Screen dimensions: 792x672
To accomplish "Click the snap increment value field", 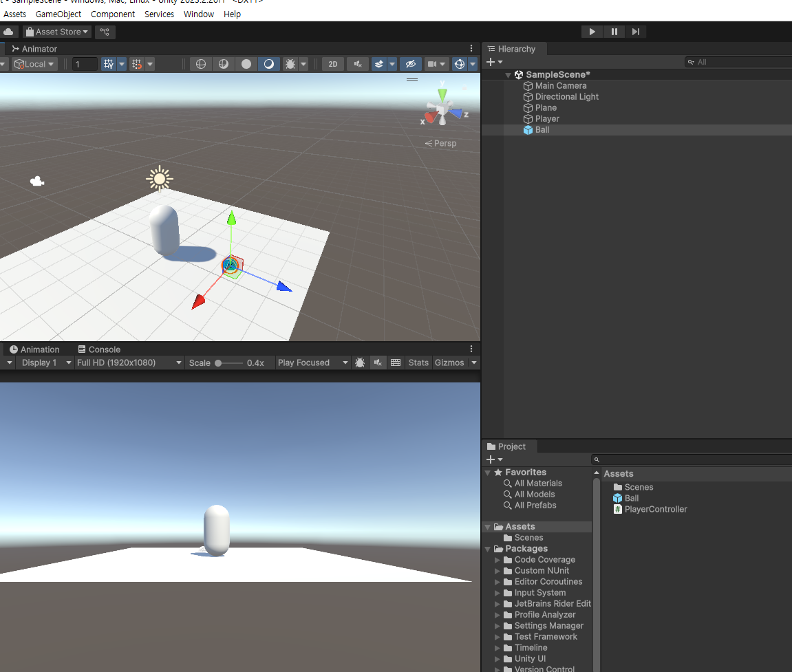I will (x=85, y=64).
